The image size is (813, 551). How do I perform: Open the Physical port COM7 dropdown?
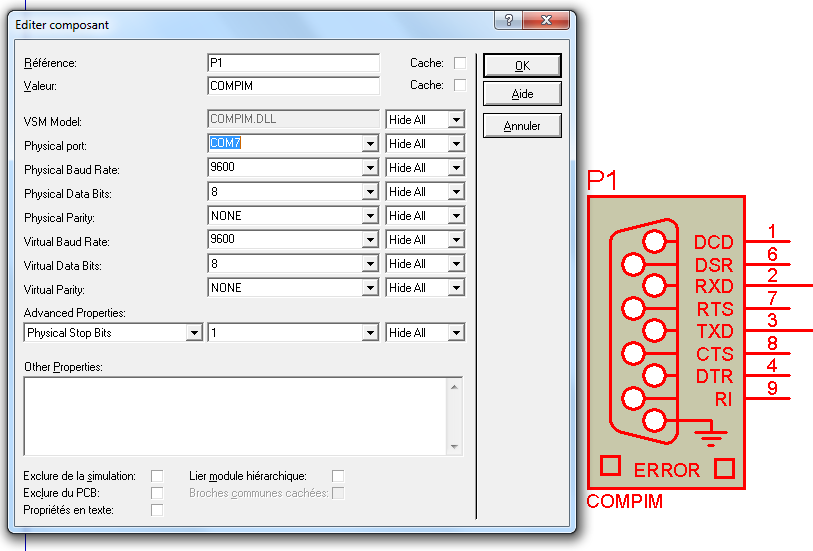coord(370,144)
